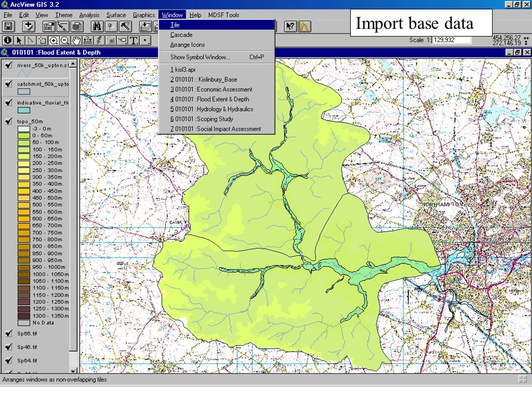Choose Tile from the Window menu
Viewport: 532px width, 399px height.
pyautogui.click(x=217, y=25)
